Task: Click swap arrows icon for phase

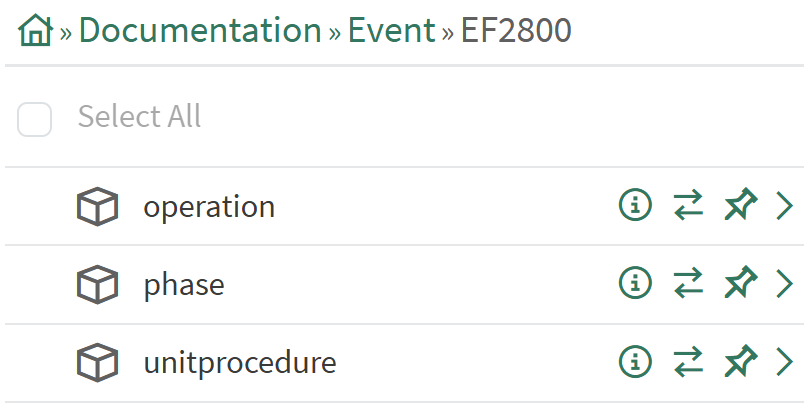Action: [688, 284]
